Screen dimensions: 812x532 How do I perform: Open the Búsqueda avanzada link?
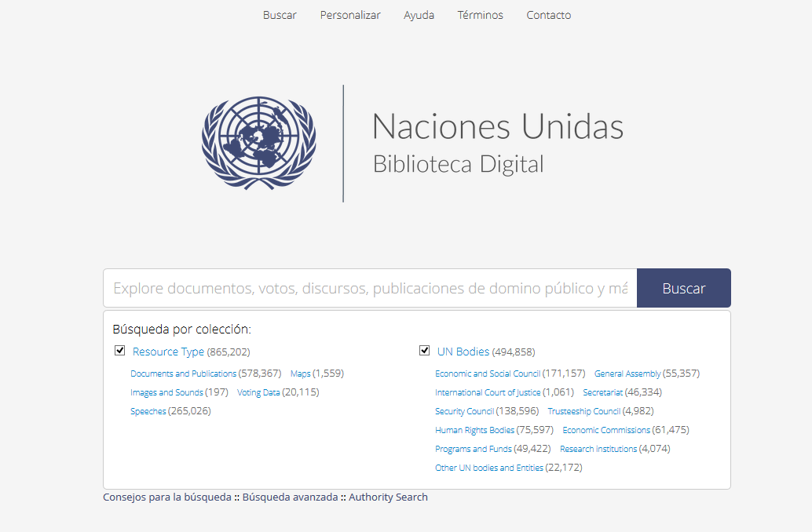point(290,497)
